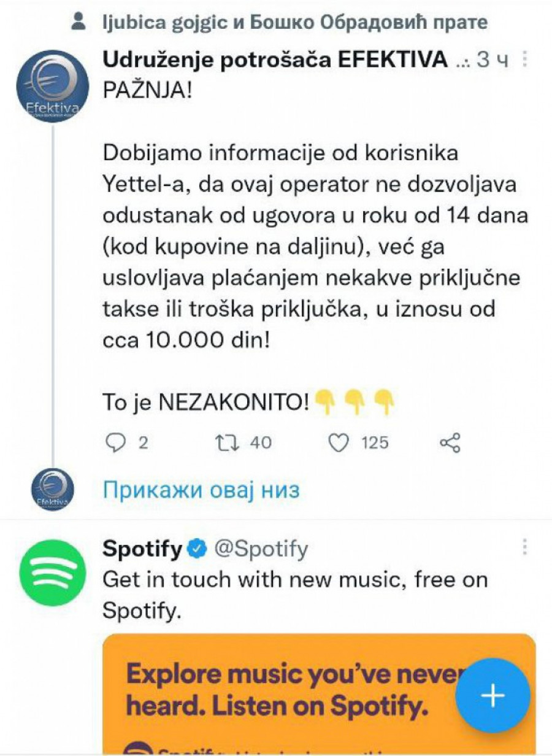Open the PAŽNJA tweet text body
The height and width of the screenshot is (756, 552).
tap(307, 245)
